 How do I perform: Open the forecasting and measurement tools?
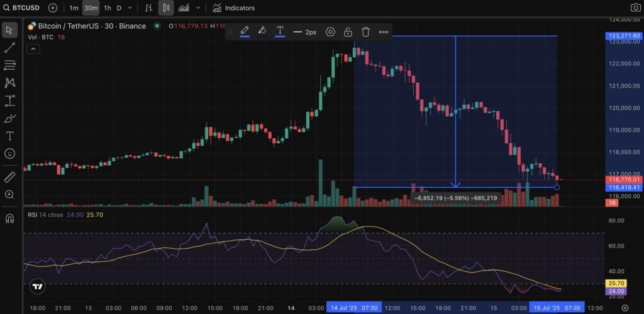(x=10, y=100)
